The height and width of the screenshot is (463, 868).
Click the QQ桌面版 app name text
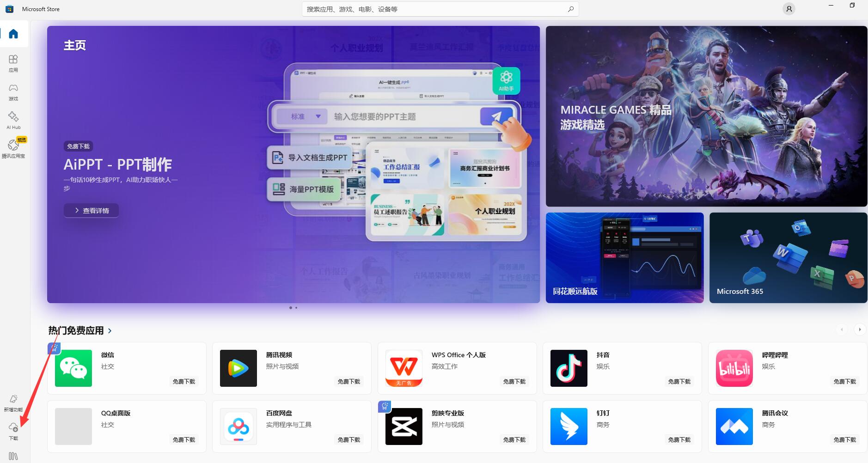point(116,413)
